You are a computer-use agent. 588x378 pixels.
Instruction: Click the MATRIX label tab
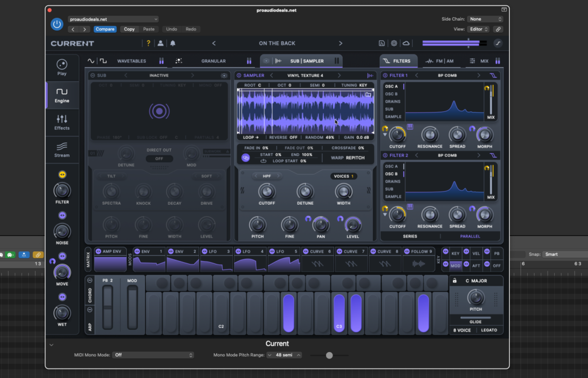click(88, 259)
